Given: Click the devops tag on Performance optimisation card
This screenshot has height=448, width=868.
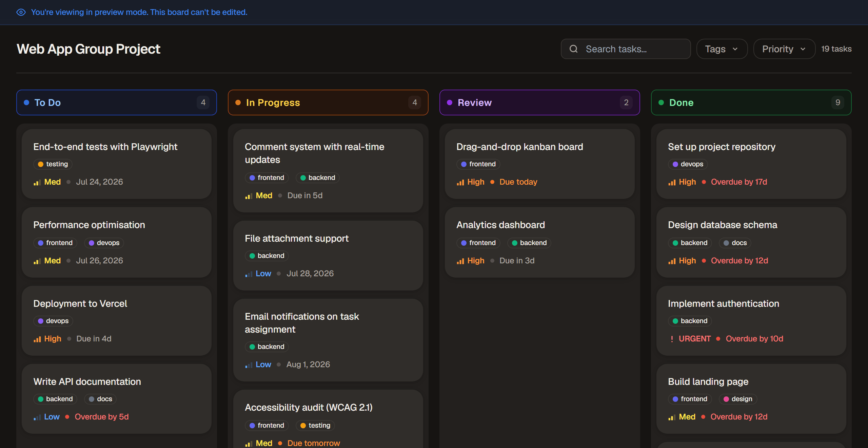Looking at the screenshot, I should [x=104, y=243].
